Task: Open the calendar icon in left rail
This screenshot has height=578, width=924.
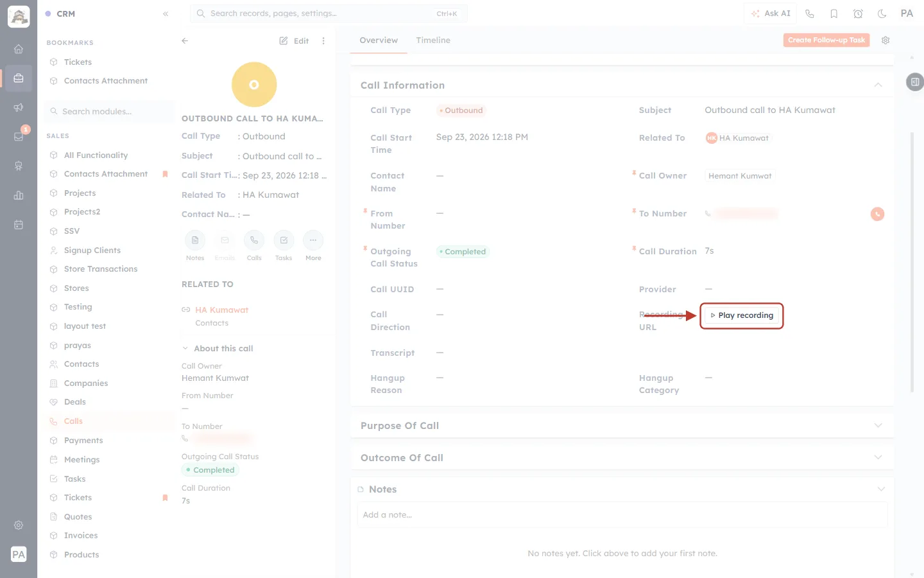Action: click(19, 225)
